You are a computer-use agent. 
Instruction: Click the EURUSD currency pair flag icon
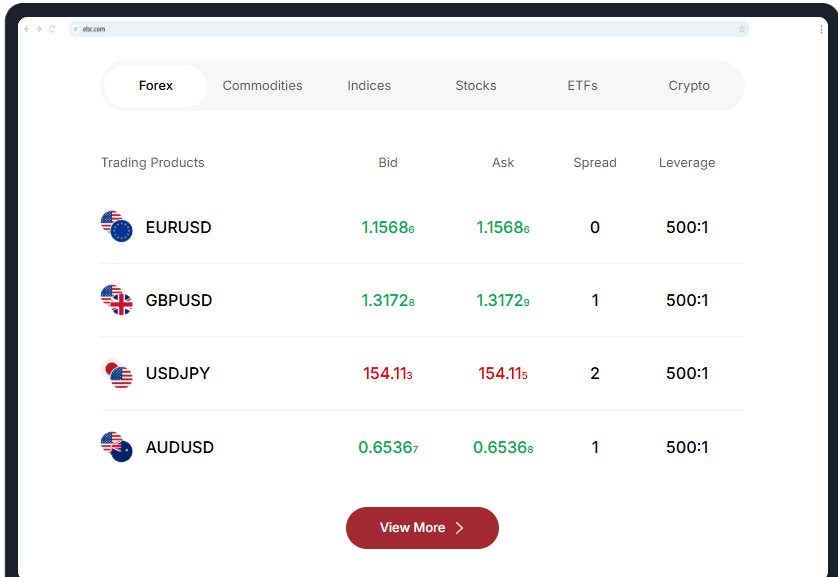point(116,227)
